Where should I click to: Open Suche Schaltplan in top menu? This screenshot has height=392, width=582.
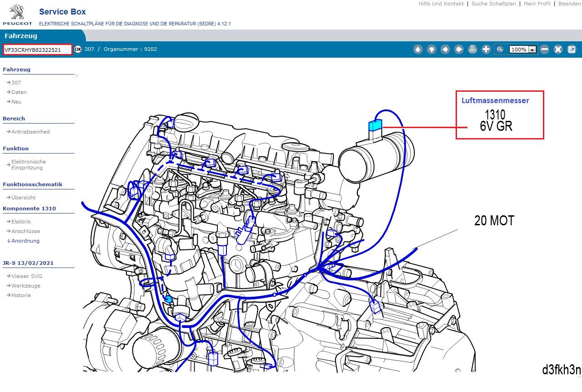pyautogui.click(x=493, y=4)
